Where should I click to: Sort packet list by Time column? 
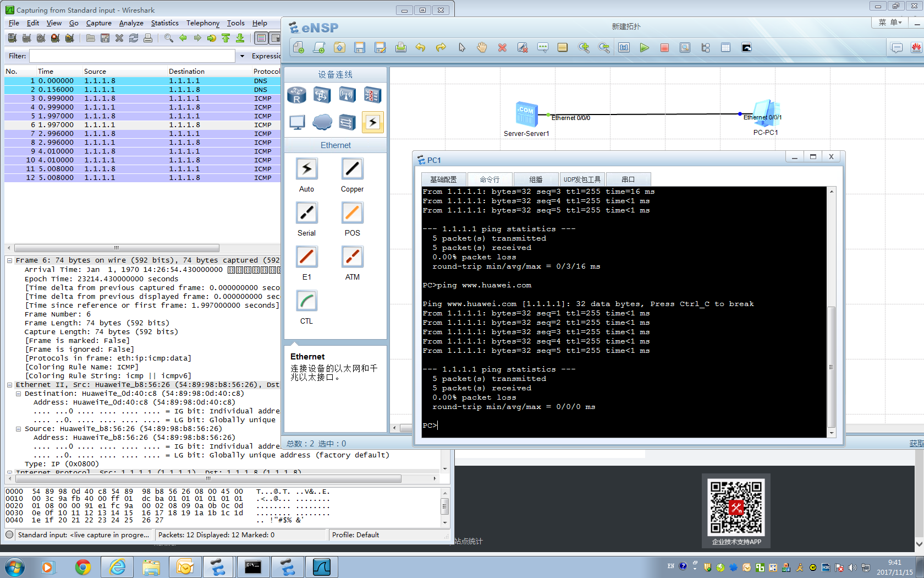(x=58, y=72)
